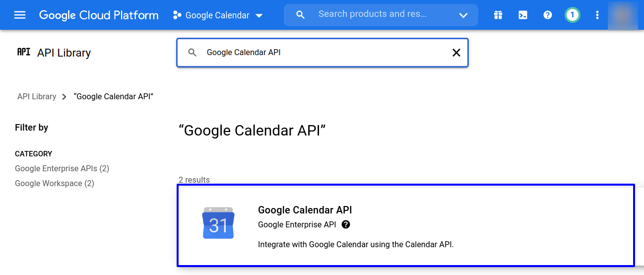Open the main navigation hamburger menu
Viewport: 644px width, 275px height.
[x=20, y=15]
